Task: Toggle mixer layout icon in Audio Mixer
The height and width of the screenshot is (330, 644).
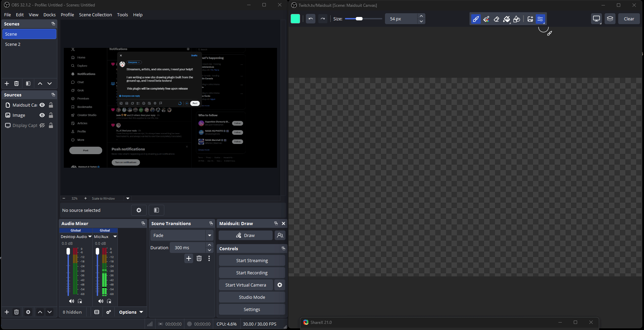Action: [97, 312]
